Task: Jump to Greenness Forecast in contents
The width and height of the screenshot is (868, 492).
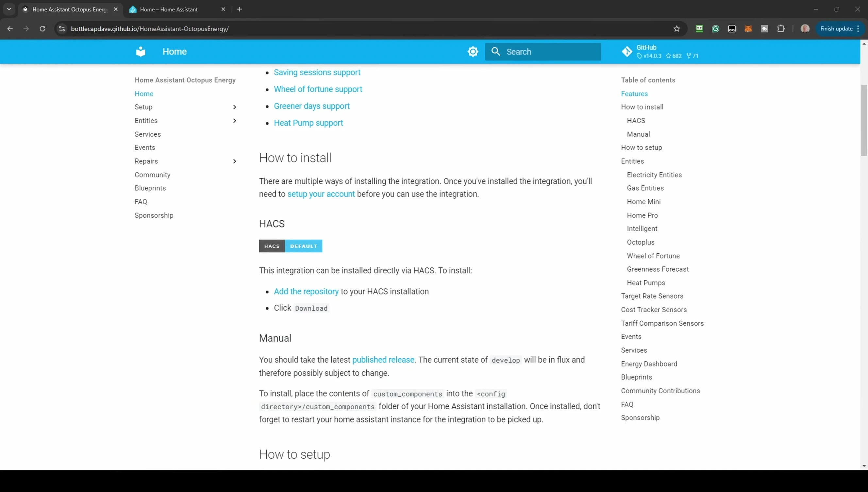Action: coord(657,269)
